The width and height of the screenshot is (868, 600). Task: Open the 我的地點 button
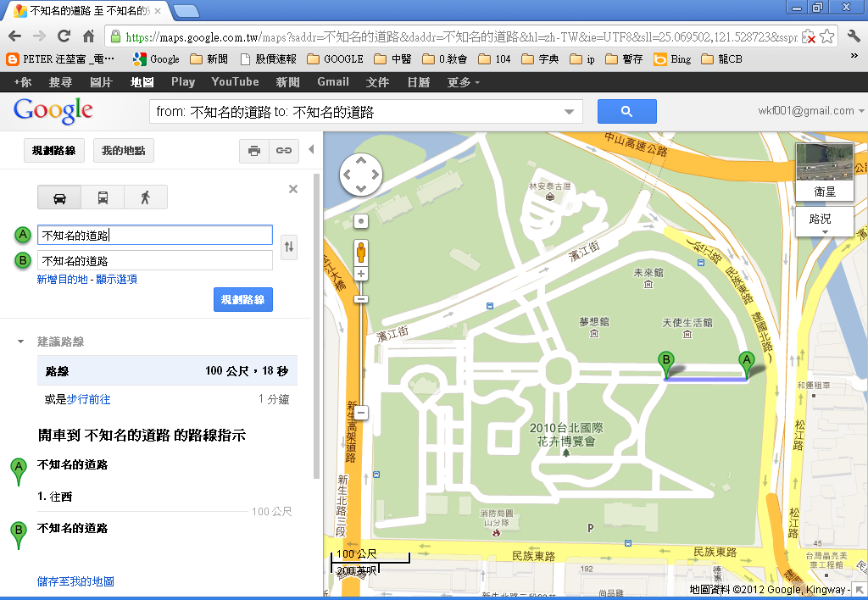(124, 151)
